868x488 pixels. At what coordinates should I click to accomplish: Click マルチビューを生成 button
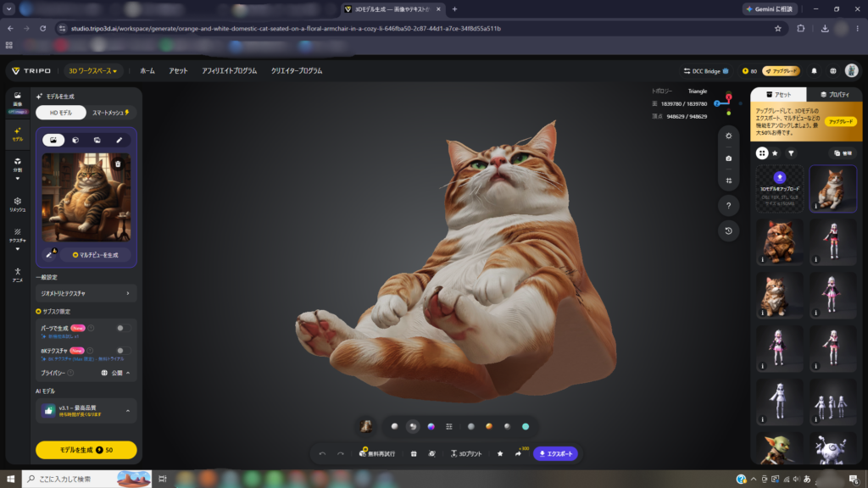pos(95,255)
